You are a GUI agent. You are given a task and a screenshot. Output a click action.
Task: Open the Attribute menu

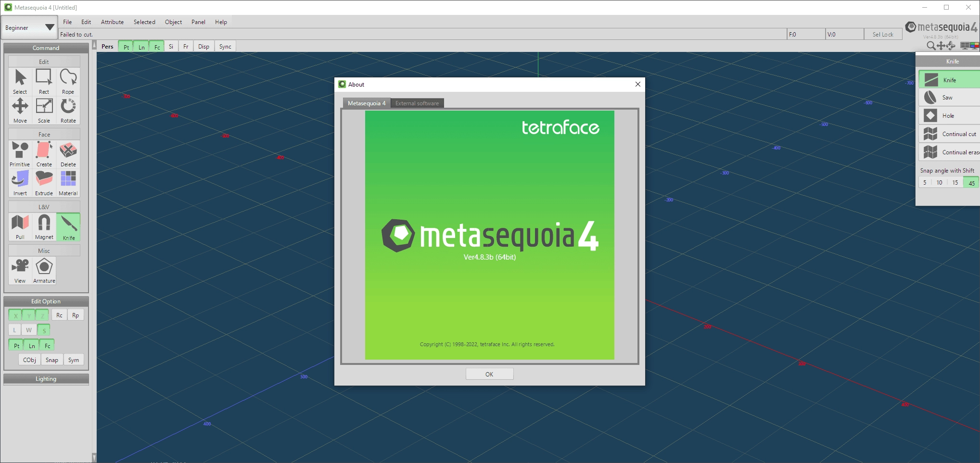(112, 22)
